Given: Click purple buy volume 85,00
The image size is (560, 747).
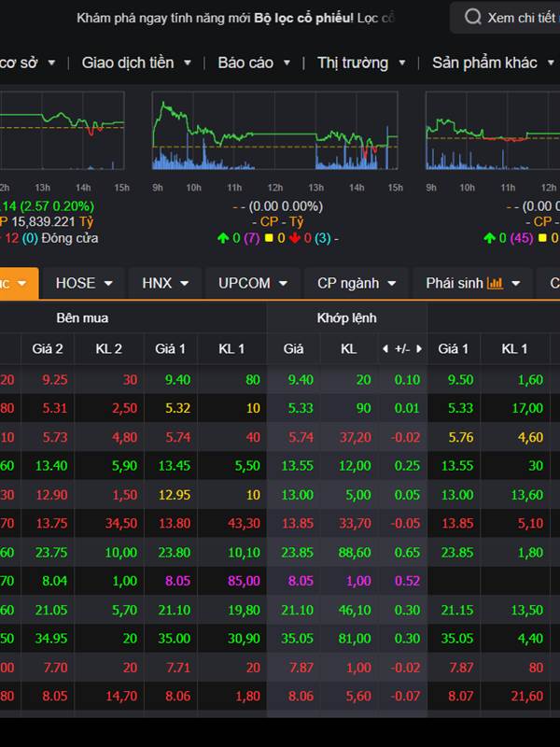Looking at the screenshot, I should (244, 581).
